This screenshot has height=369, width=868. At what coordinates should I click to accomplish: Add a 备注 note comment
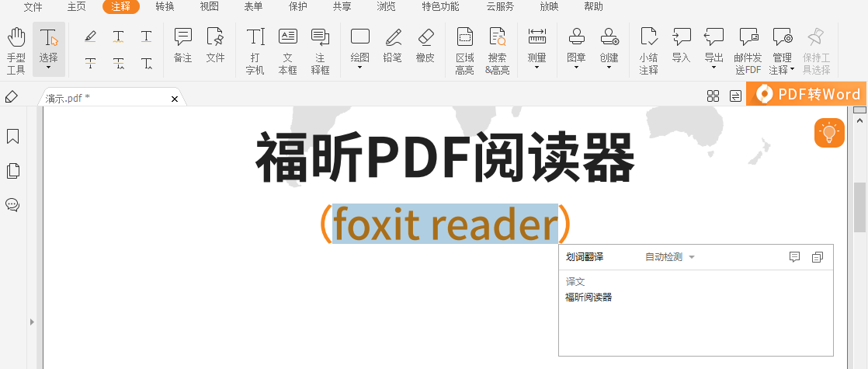[x=182, y=46]
